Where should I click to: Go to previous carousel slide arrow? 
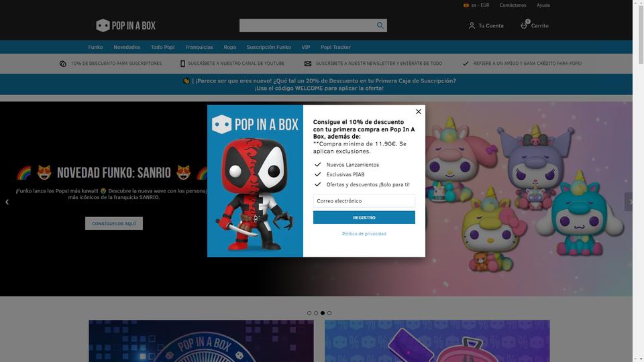tap(7, 202)
